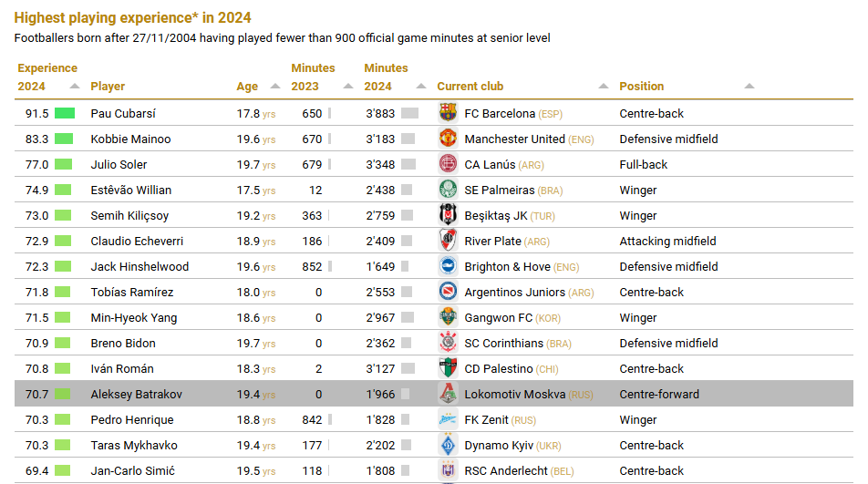Viewport: 868px width, 484px height.
Task: Sort by Position column arrow
Action: pos(749,87)
